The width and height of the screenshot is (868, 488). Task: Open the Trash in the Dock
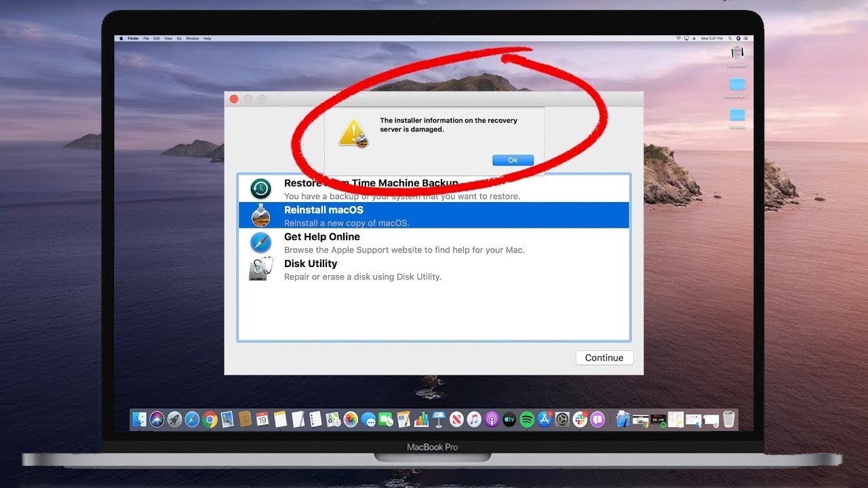click(x=728, y=420)
